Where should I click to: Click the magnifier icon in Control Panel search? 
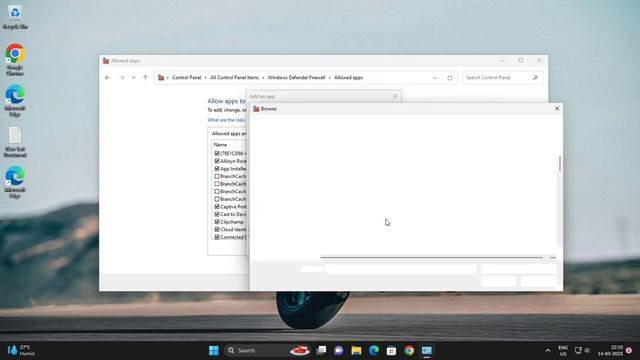click(536, 78)
